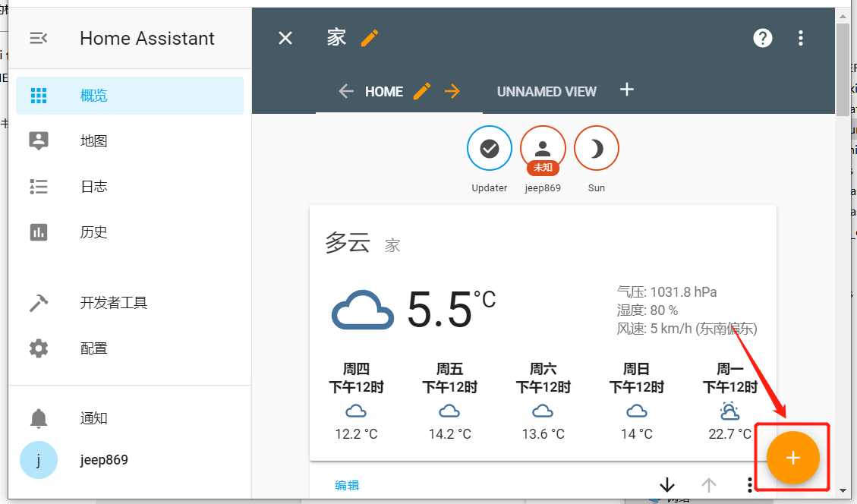The height and width of the screenshot is (504, 857).
Task: Click the 周四 forecast column
Action: pyautogui.click(x=356, y=402)
